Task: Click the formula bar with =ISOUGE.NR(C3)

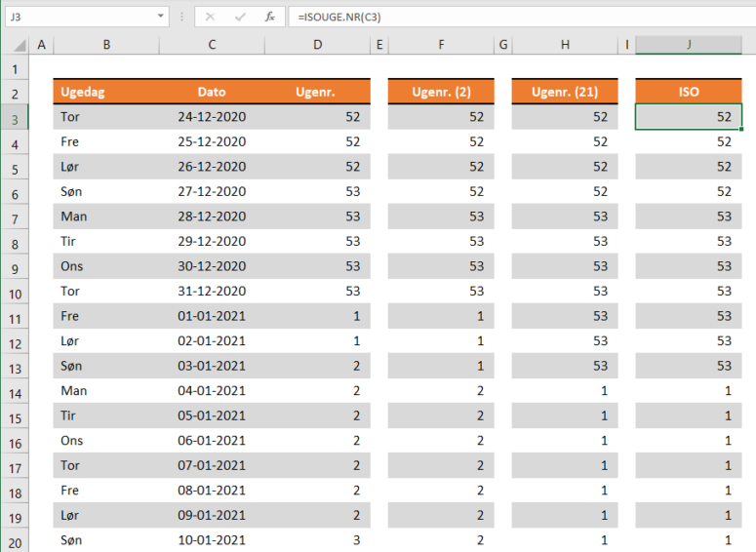Action: pos(522,17)
